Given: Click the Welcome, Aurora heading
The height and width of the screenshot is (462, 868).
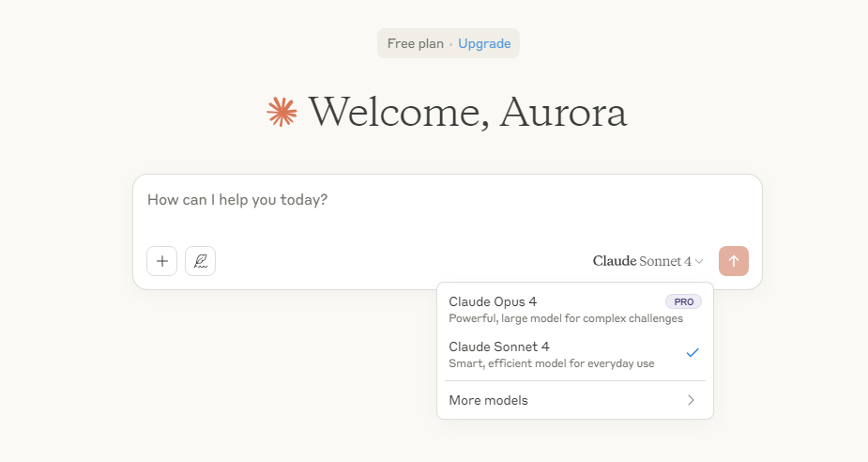Looking at the screenshot, I should tap(467, 113).
